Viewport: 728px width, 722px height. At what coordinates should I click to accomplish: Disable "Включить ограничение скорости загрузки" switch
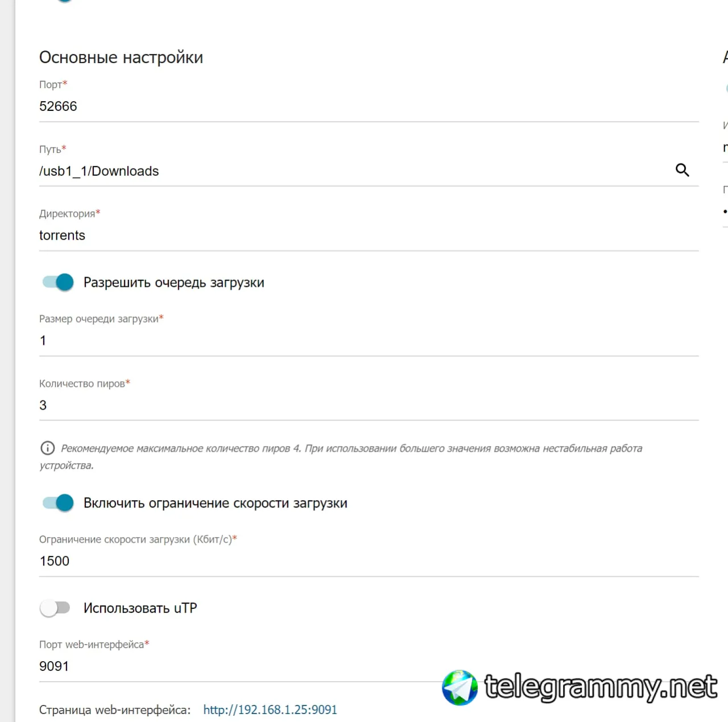click(58, 503)
